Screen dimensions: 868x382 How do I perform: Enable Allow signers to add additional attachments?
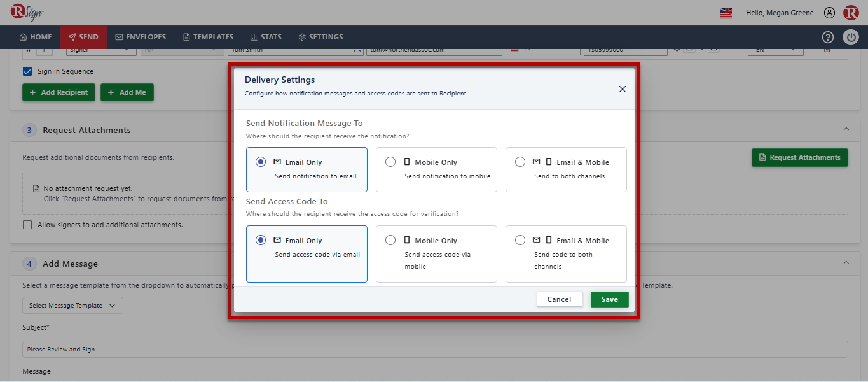click(27, 225)
